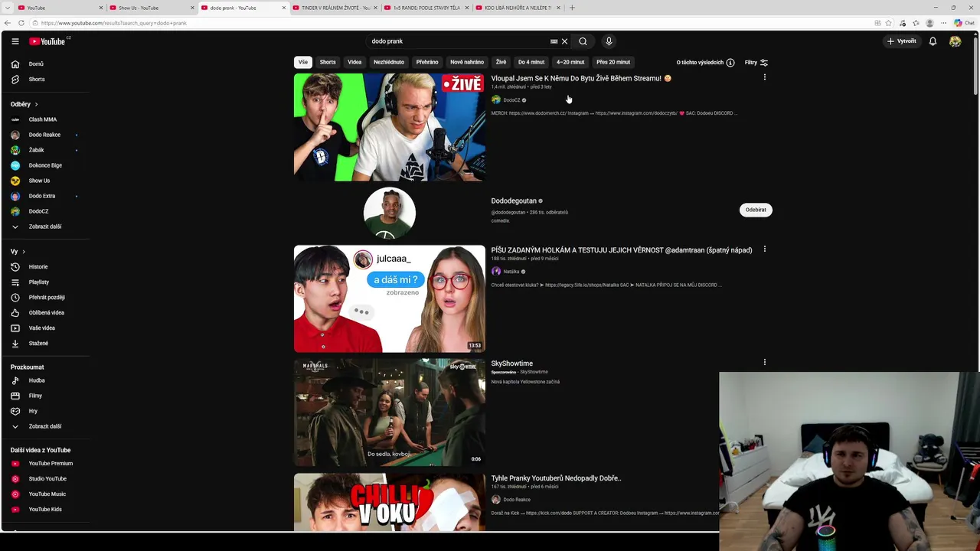
Task: Open Žabák subscription channel
Action: [36, 150]
